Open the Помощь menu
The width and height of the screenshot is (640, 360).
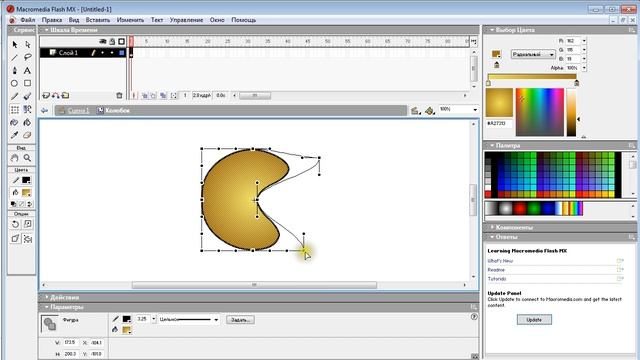click(244, 20)
